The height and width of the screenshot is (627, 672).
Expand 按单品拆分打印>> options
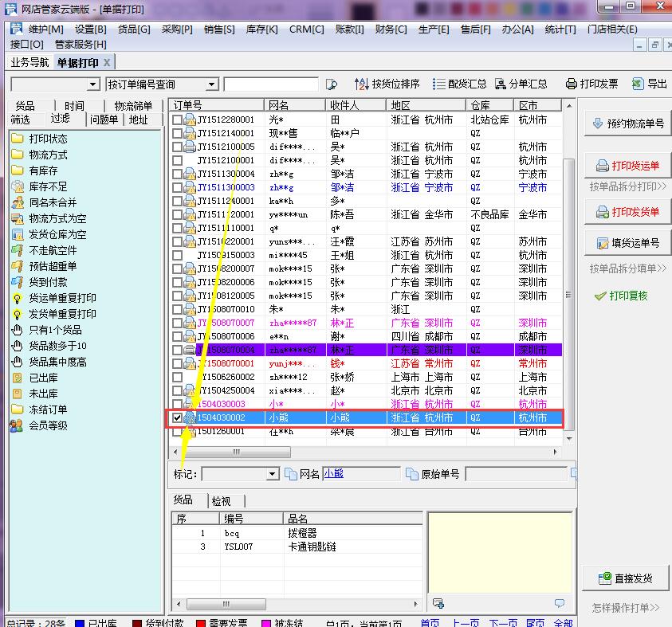click(628, 186)
